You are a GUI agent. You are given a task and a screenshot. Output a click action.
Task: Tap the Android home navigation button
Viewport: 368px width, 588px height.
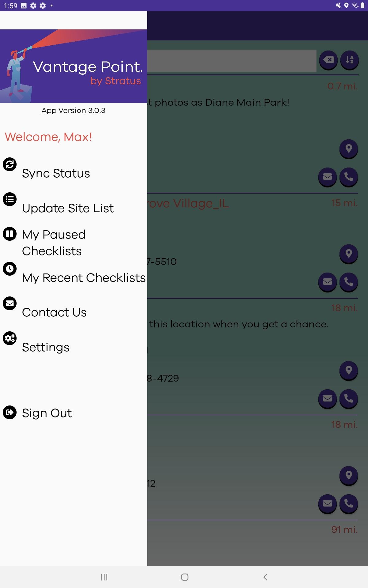(x=185, y=577)
